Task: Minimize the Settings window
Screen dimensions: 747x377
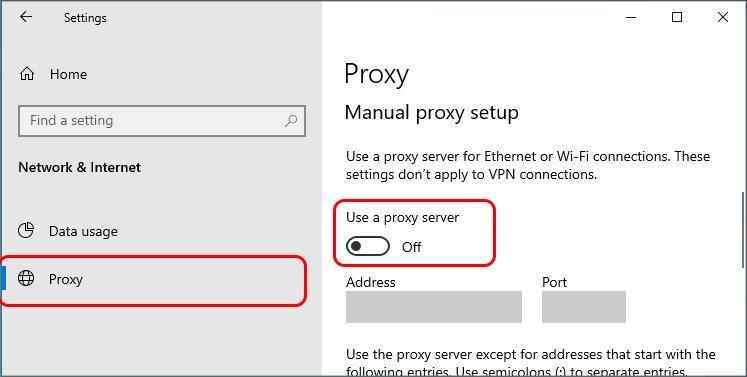Action: (631, 18)
